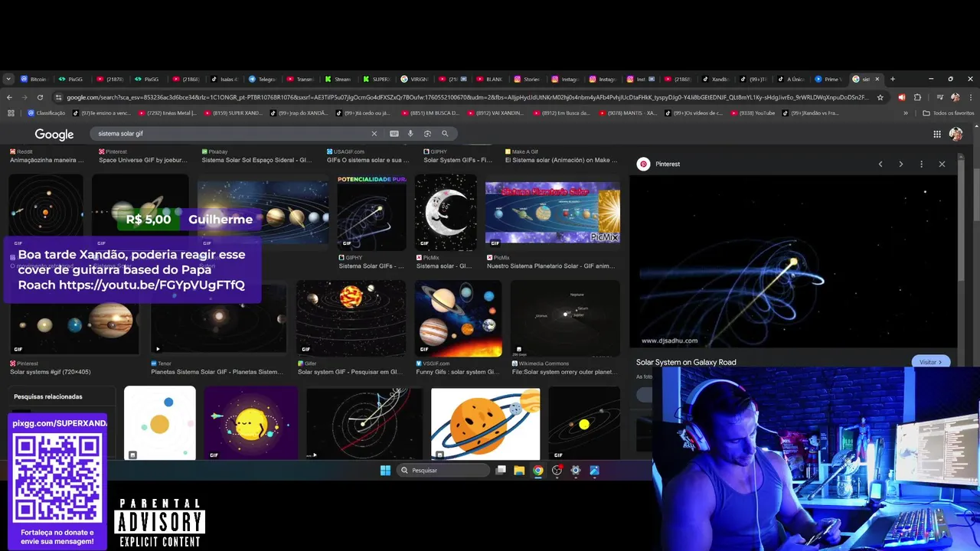
Task: Open the cartoon ringed orange planet thumbnail
Action: click(x=485, y=424)
